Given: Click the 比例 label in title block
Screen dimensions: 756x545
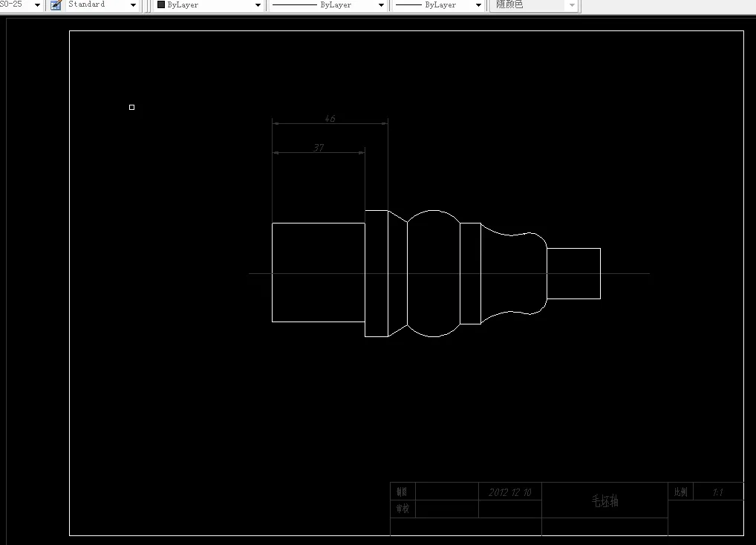Looking at the screenshot, I should [680, 492].
